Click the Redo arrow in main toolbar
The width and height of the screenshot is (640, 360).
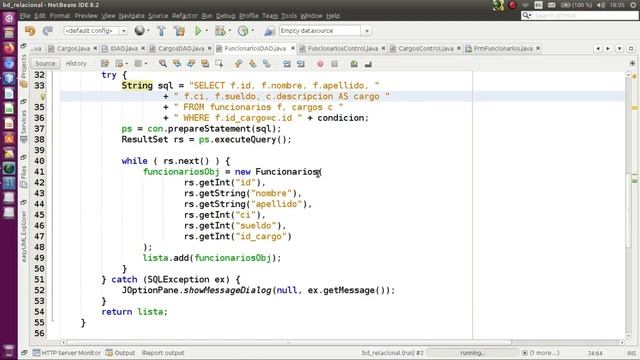click(x=48, y=31)
